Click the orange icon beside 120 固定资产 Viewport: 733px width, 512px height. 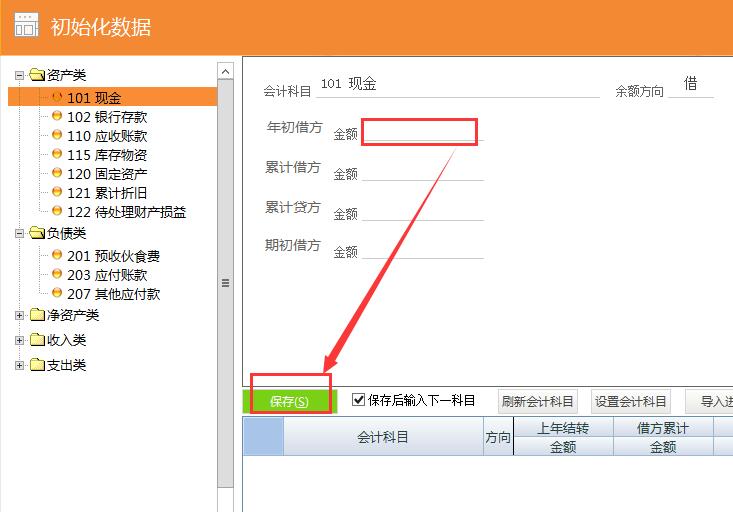pyautogui.click(x=57, y=174)
